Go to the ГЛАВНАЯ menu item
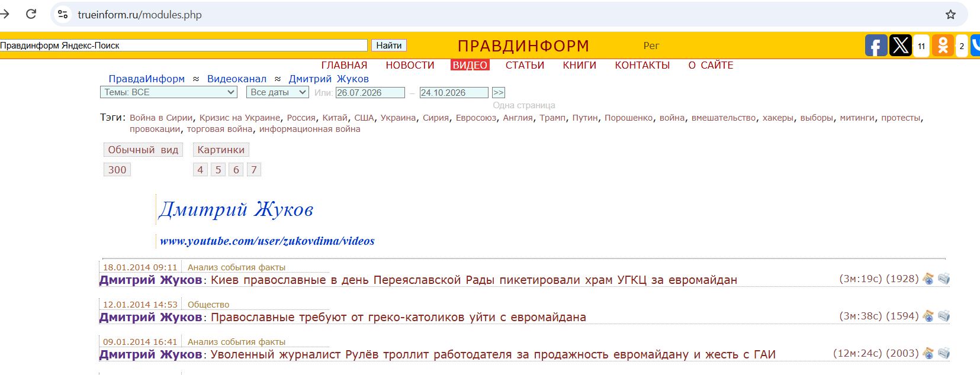The image size is (980, 375). (344, 65)
